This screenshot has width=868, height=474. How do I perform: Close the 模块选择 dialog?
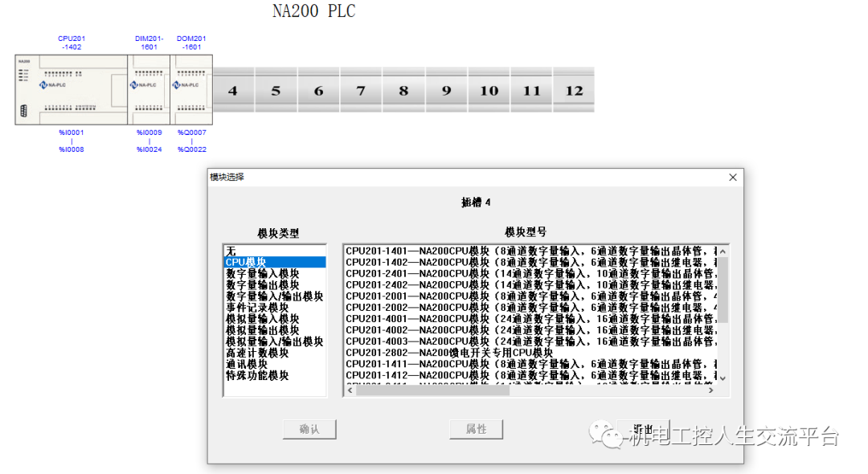point(733,177)
